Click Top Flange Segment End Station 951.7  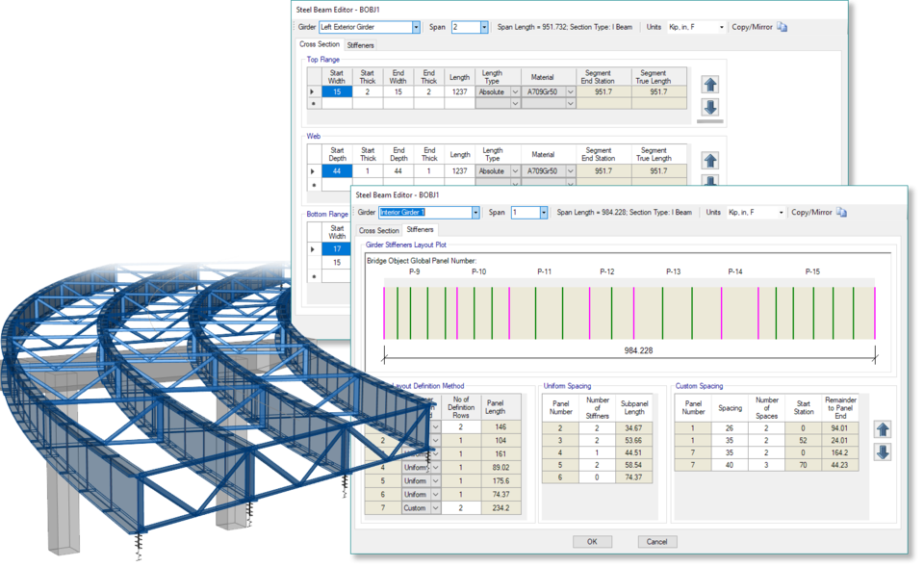[x=604, y=92]
